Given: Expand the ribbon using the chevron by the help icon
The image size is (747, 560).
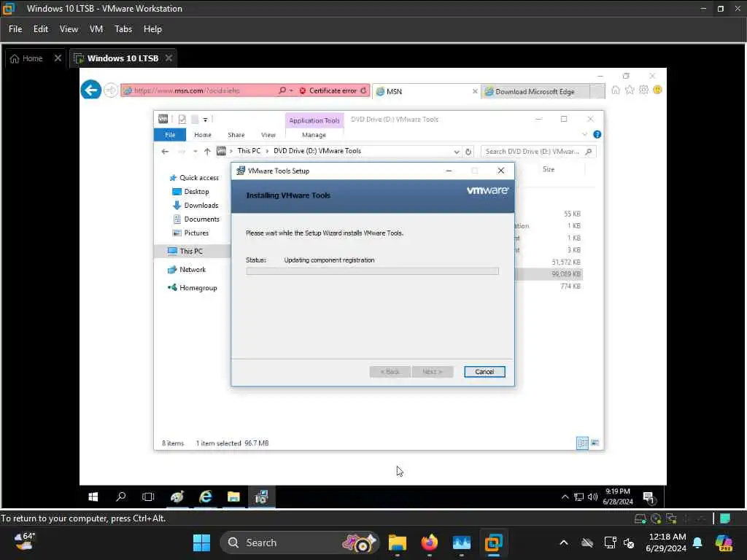Looking at the screenshot, I should coord(584,135).
